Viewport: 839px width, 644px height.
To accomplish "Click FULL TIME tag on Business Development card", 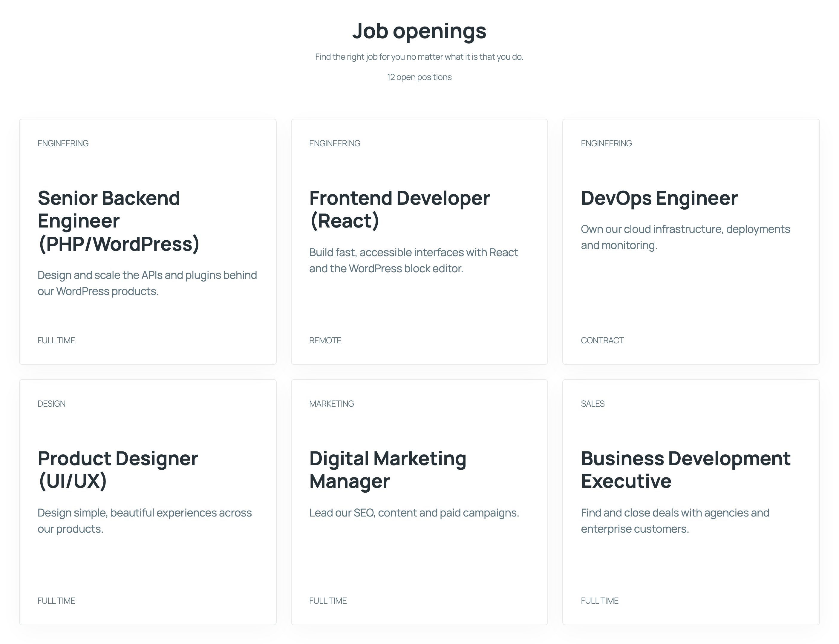I will coord(600,601).
